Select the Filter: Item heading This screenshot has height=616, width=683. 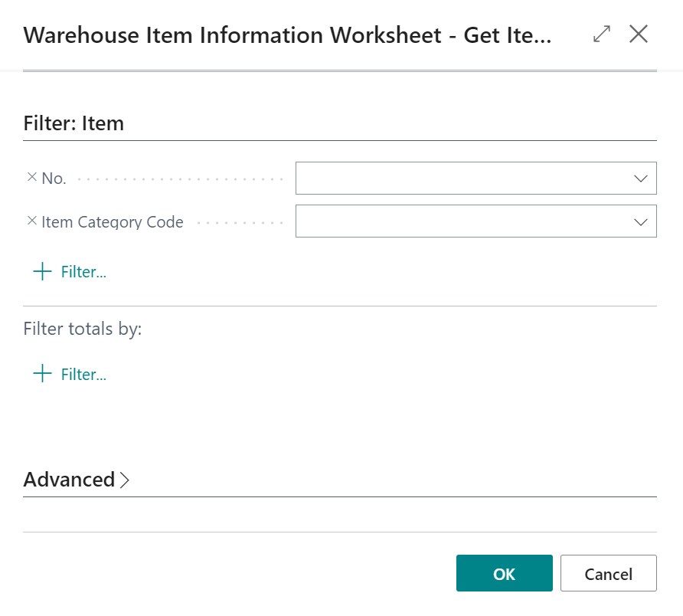tap(73, 123)
